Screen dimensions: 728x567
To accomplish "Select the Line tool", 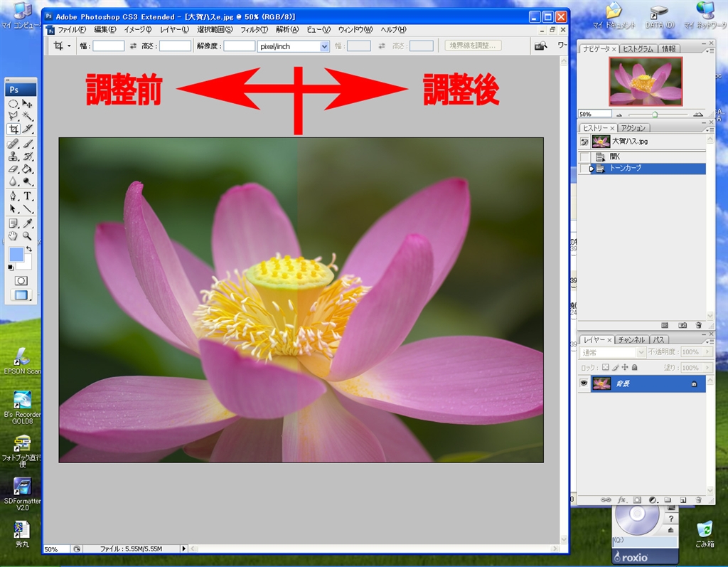I will (x=28, y=208).
